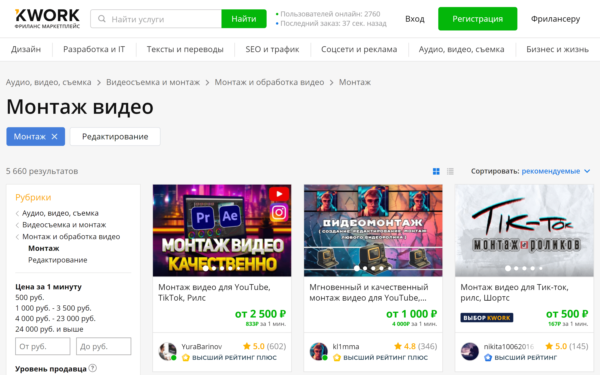Remove the Монтаж filter with X
This screenshot has width=600, height=375.
coord(54,137)
